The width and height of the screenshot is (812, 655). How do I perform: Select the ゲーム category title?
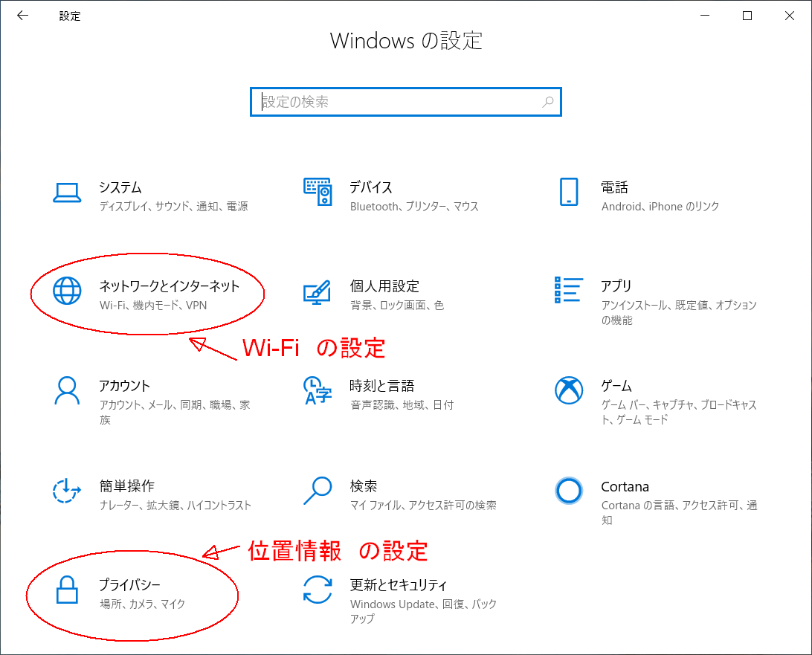[616, 386]
